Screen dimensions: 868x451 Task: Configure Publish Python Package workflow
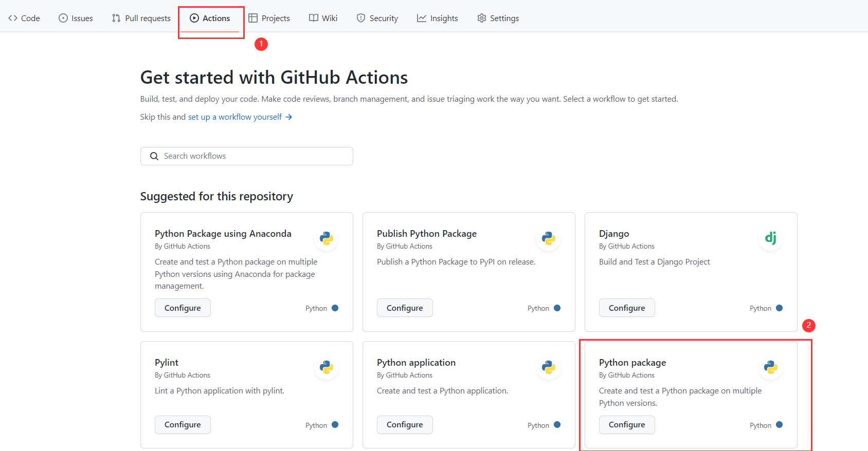coord(405,308)
